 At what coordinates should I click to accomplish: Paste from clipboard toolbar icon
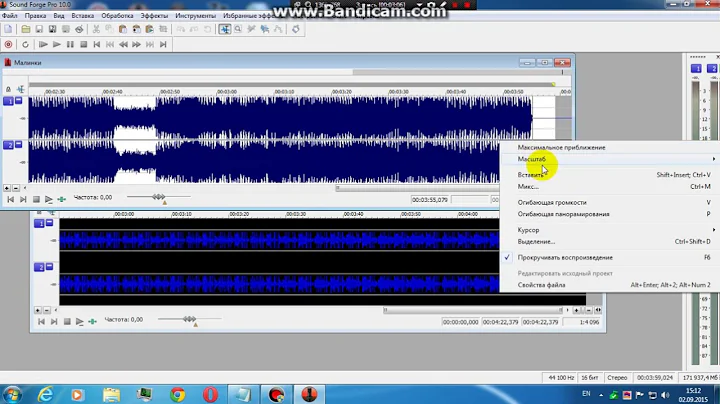(123, 29)
